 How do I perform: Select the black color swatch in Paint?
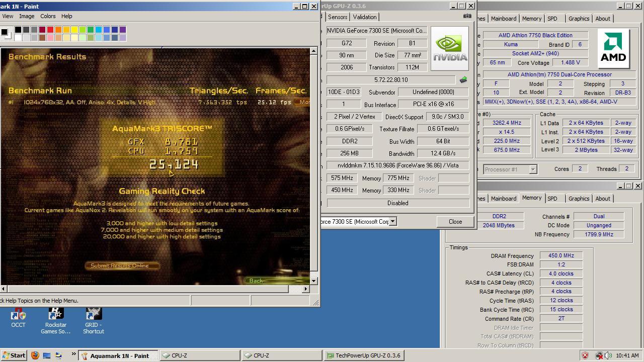pyautogui.click(x=18, y=30)
